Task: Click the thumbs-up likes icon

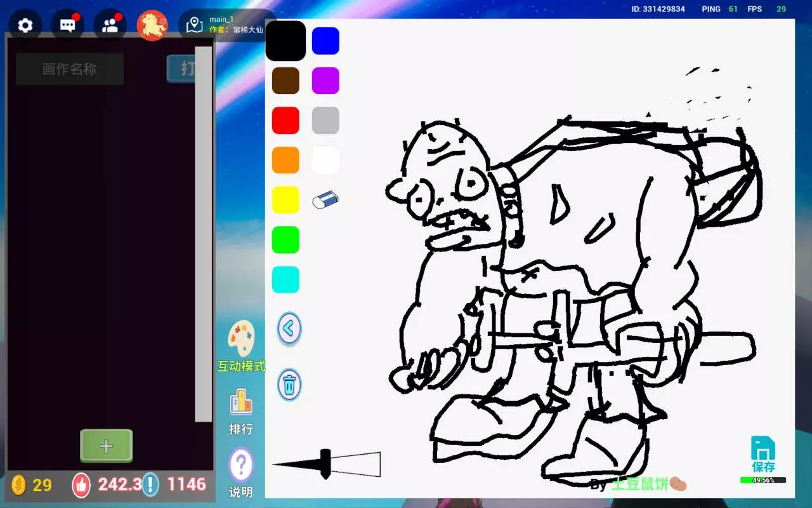Action: click(81, 485)
